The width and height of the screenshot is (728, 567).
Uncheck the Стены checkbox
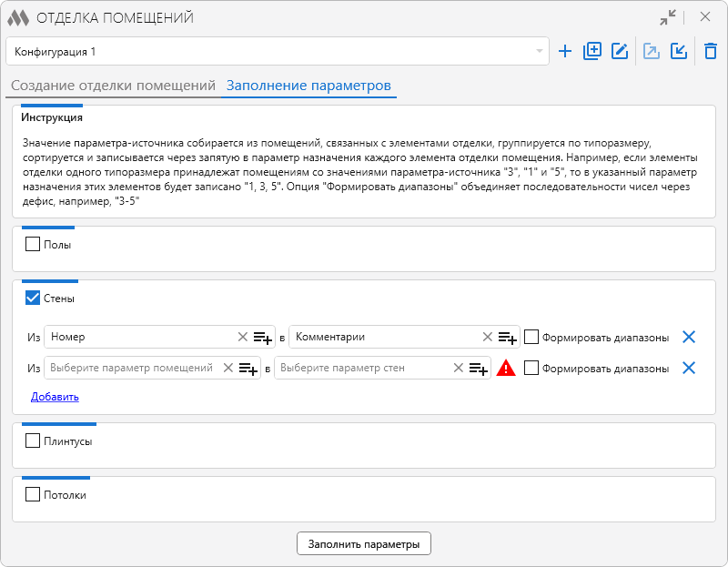(34, 298)
